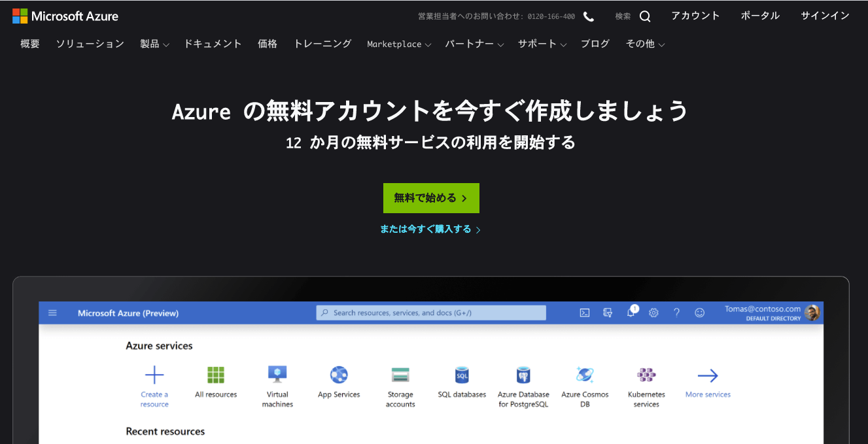868x444 pixels.
Task: Click the notifications bell icon
Action: pos(631,313)
